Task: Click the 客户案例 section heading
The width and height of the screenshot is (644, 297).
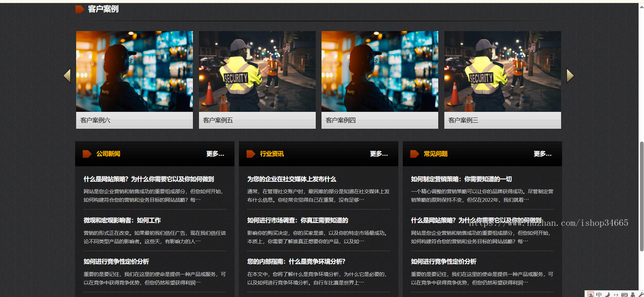Action: (104, 9)
